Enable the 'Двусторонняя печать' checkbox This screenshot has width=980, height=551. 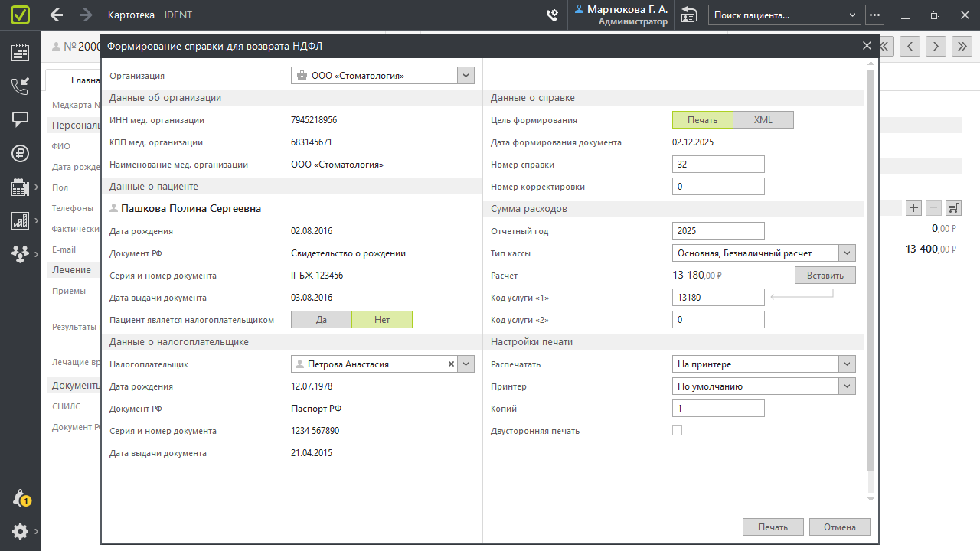(x=677, y=431)
